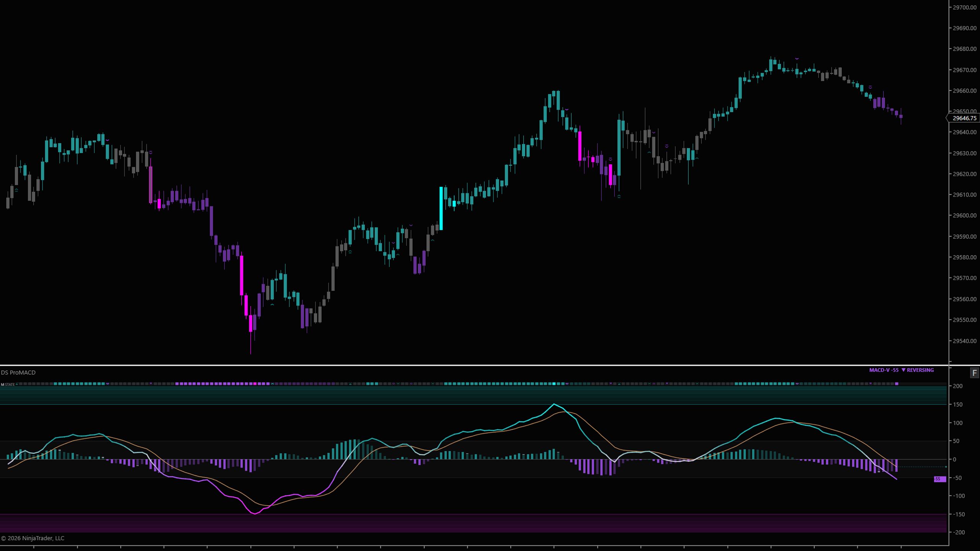Click the down triangle beside REVERSING
This screenshot has width=980, height=551.
(903, 370)
